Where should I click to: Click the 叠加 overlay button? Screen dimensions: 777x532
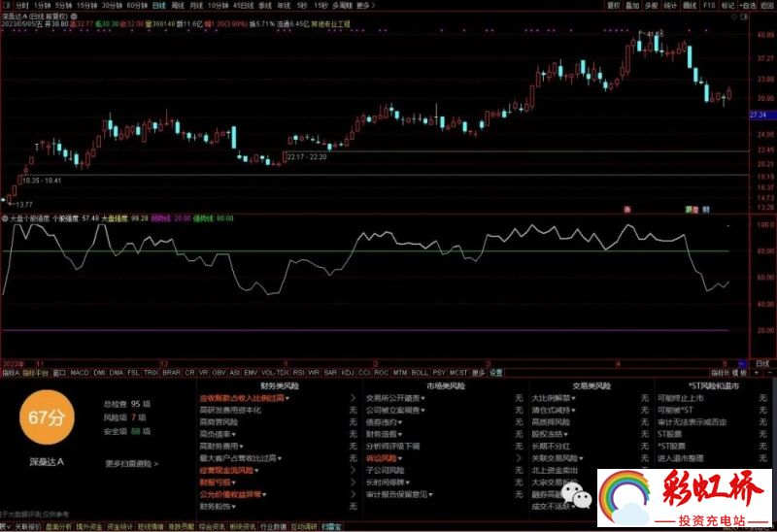(632, 6)
